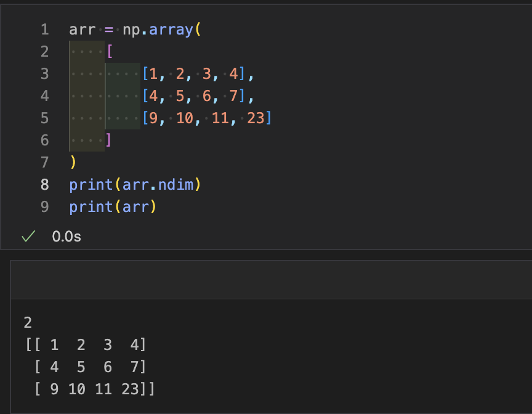
Task: Click the number 10 on line 5
Action: [185, 118]
